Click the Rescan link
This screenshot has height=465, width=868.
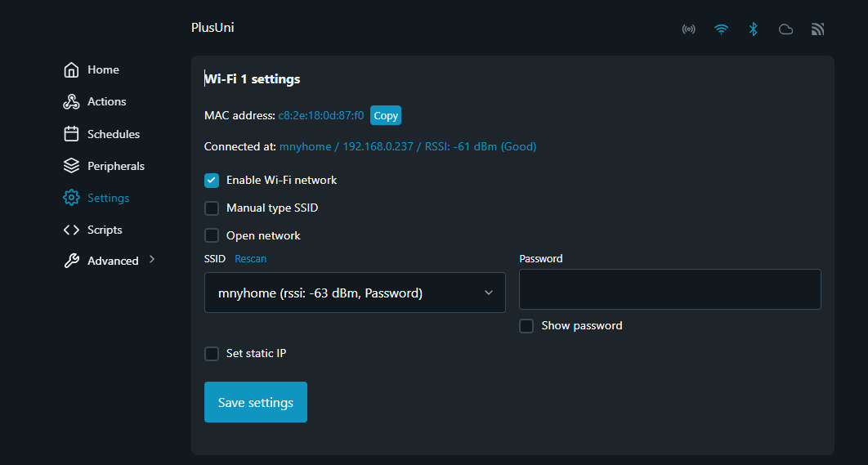[250, 258]
